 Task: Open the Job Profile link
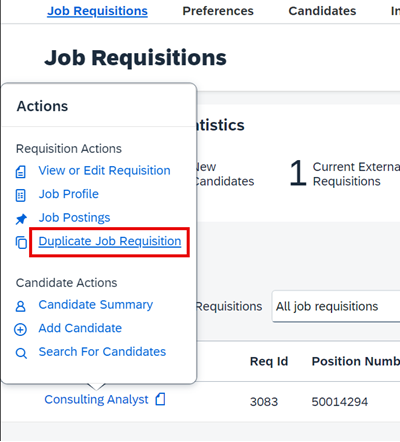pos(69,194)
